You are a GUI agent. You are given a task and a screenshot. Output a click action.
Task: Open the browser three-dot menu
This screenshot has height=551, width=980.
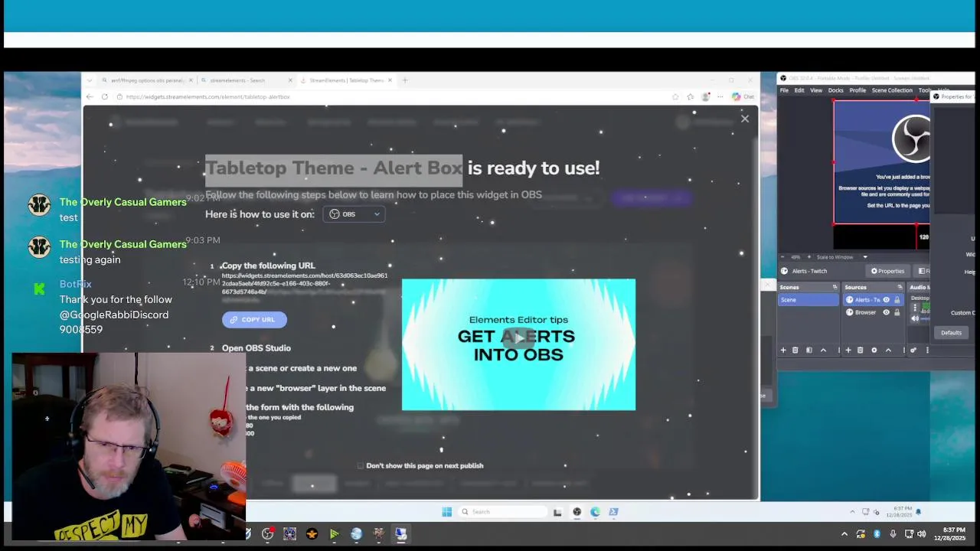720,97
